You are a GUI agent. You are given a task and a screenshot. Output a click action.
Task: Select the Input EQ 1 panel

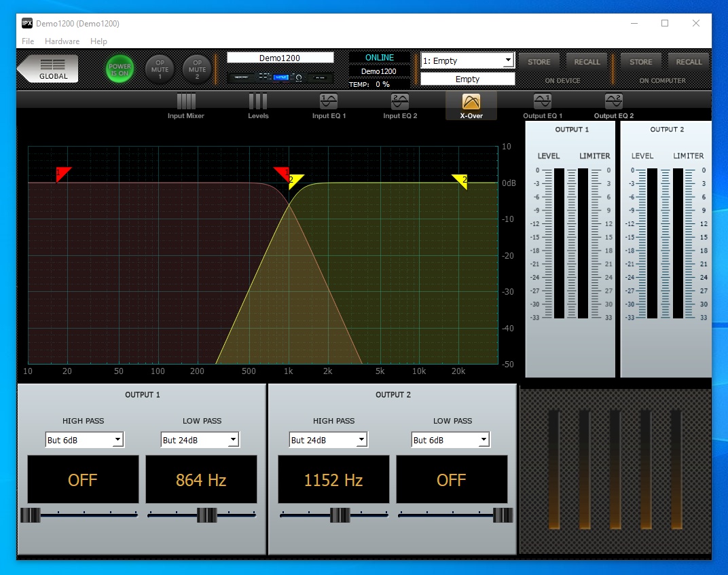(x=330, y=105)
